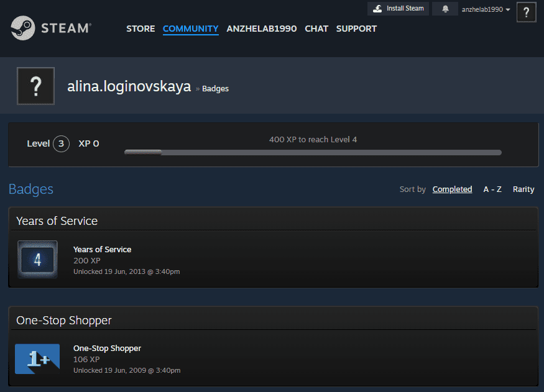
Task: Open the notifications bell icon
Action: [x=445, y=9]
